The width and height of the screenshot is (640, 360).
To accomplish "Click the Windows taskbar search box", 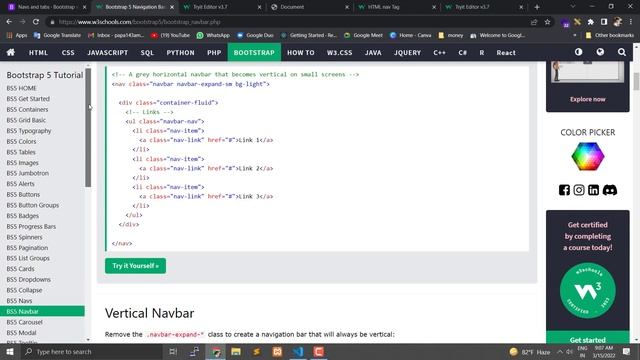I will [91, 351].
